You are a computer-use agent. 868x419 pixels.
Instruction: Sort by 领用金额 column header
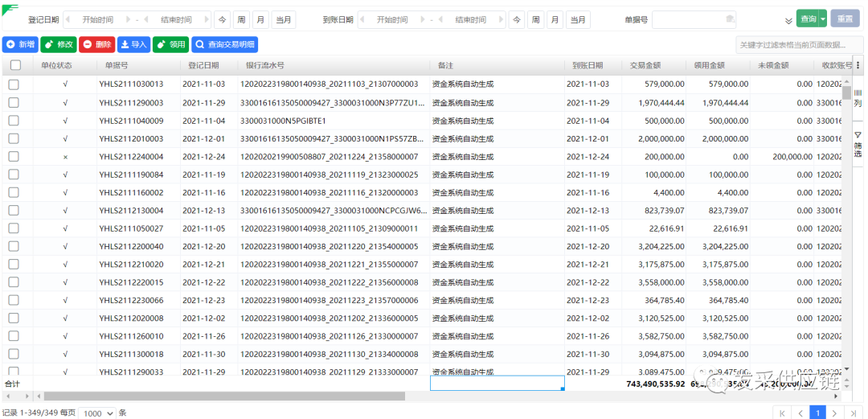tap(710, 65)
